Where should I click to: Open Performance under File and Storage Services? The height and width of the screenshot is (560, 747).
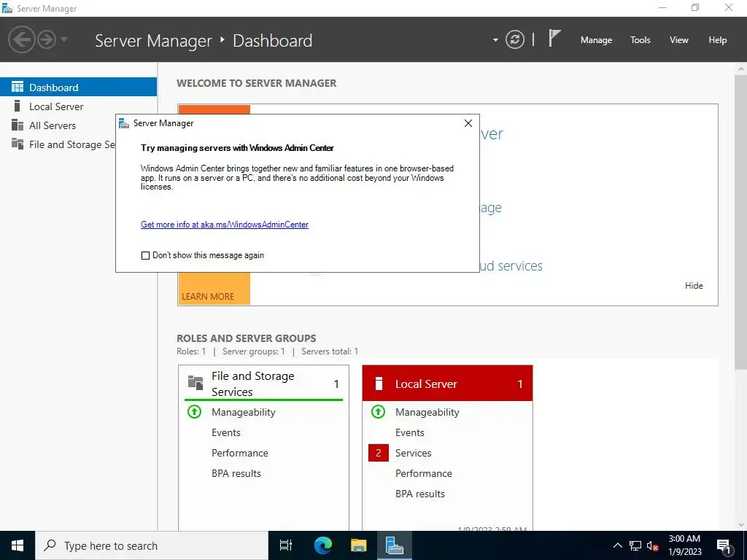(x=239, y=453)
